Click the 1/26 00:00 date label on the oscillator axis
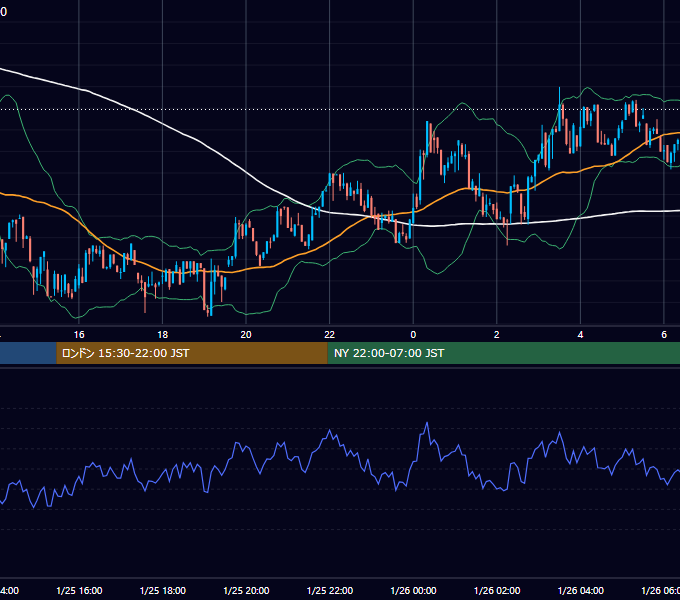 click(x=413, y=590)
